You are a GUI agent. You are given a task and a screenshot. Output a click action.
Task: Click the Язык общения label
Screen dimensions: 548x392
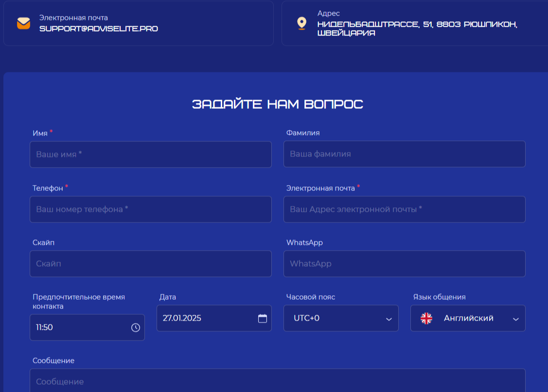tap(439, 297)
